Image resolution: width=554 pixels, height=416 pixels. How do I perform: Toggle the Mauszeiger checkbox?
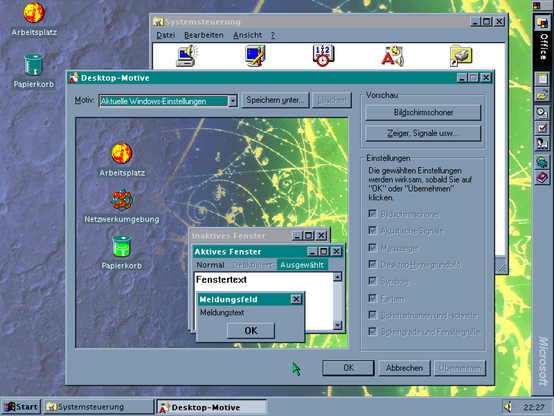372,247
